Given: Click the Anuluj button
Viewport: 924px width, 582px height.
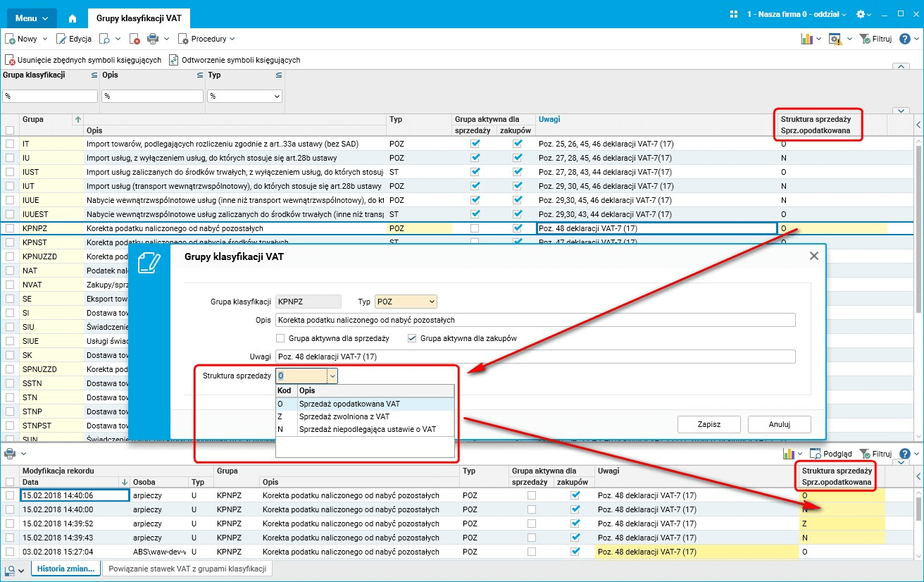Looking at the screenshot, I should click(780, 424).
